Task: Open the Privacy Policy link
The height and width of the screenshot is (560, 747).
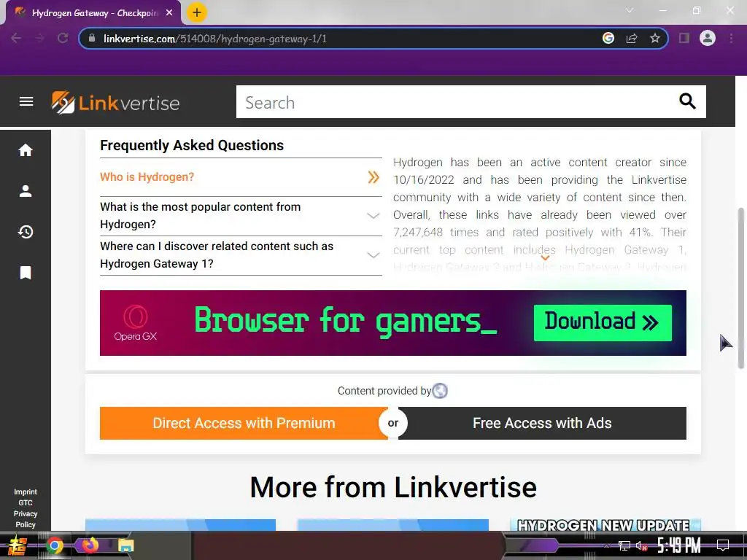Action: (26, 519)
